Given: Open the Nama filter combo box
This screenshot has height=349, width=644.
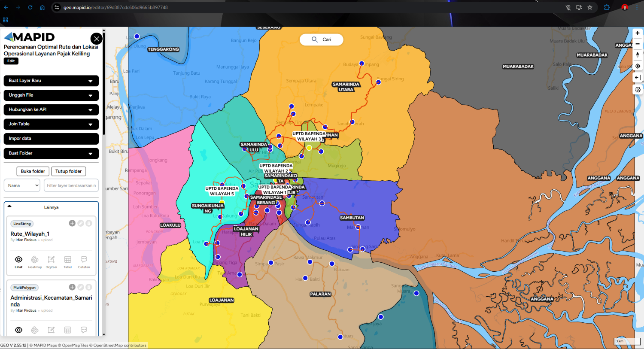Looking at the screenshot, I should pyautogui.click(x=22, y=185).
